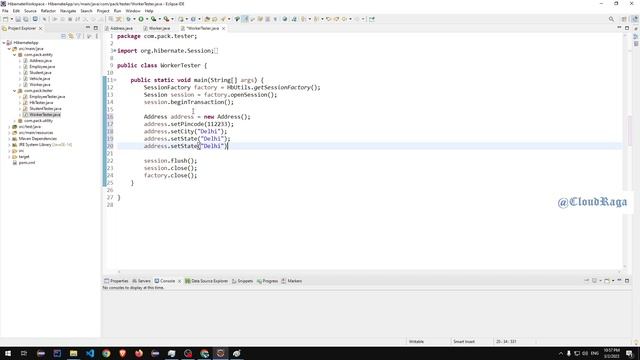
Task: Switch to the Worker.java editor tab
Action: (157, 28)
